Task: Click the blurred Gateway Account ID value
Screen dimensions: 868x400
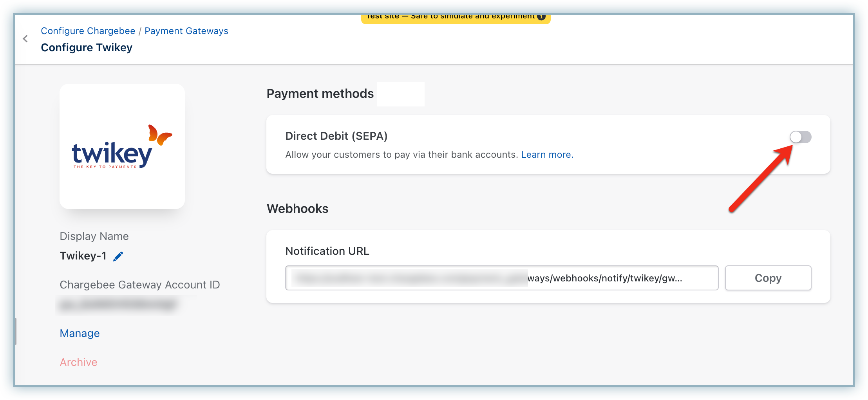Action: coord(118,305)
